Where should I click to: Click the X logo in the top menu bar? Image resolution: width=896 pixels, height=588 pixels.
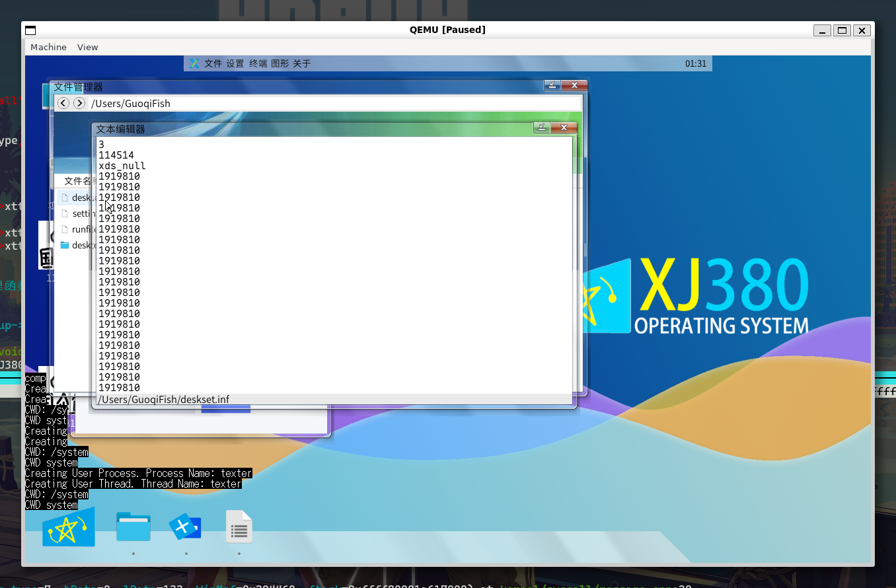194,63
